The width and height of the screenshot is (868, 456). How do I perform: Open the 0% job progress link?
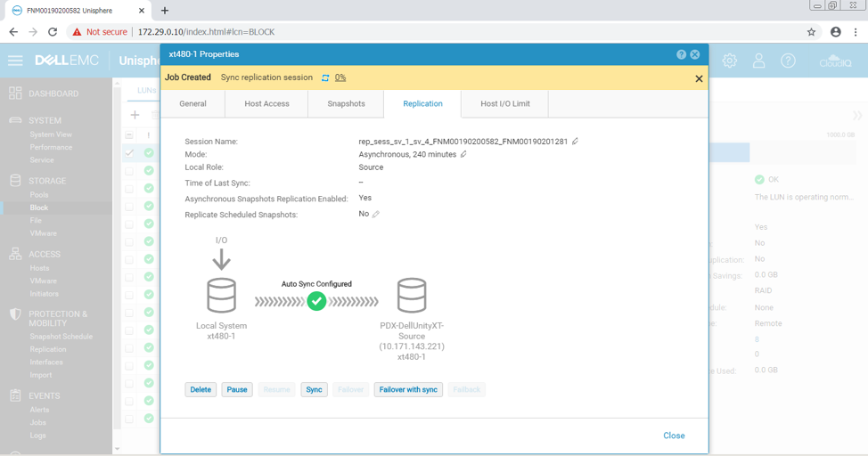point(340,78)
